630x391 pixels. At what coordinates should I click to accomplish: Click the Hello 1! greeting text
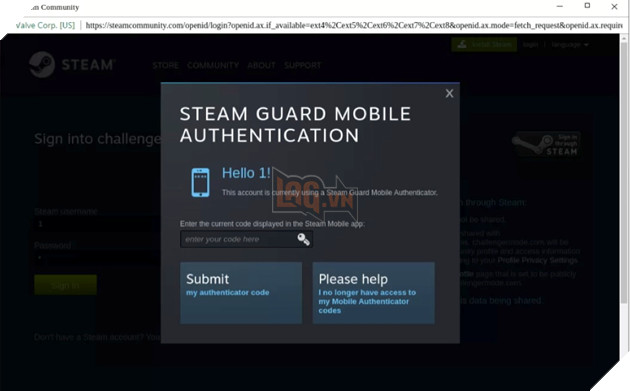(246, 173)
